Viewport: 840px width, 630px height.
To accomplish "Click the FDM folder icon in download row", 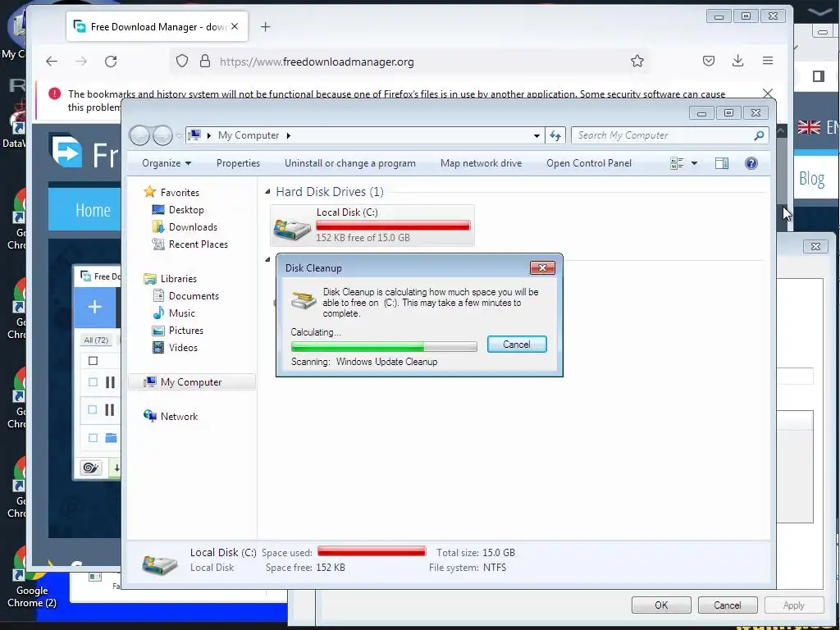I will point(111,438).
